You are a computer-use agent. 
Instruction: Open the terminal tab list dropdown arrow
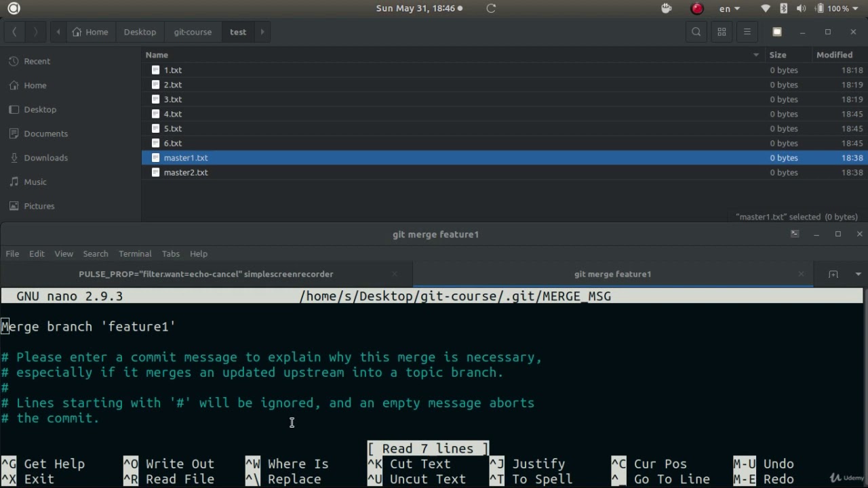(858, 274)
